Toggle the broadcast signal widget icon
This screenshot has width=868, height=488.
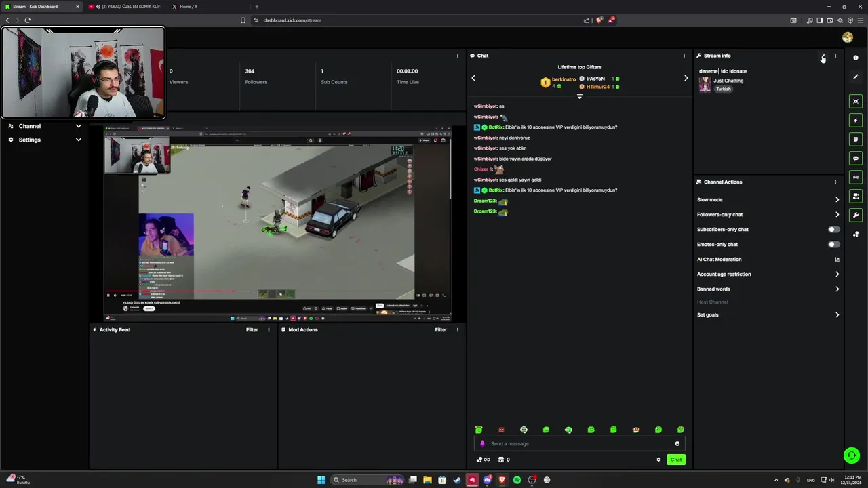856,177
